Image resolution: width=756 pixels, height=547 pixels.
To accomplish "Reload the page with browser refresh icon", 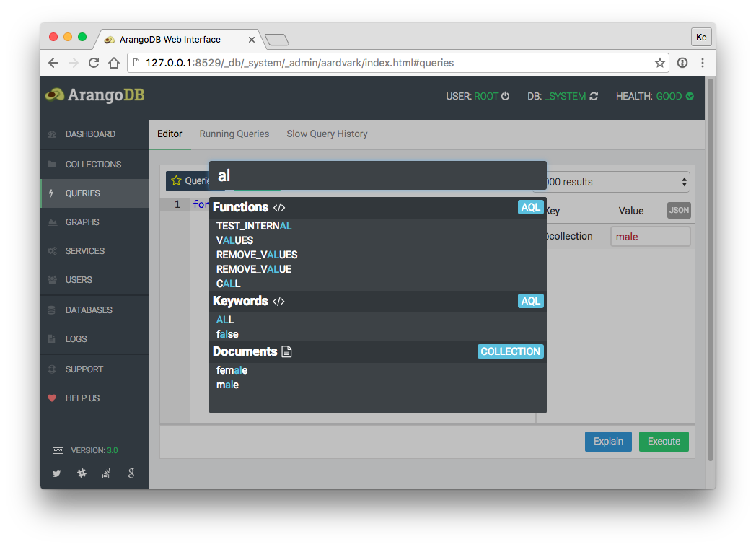I will point(94,63).
